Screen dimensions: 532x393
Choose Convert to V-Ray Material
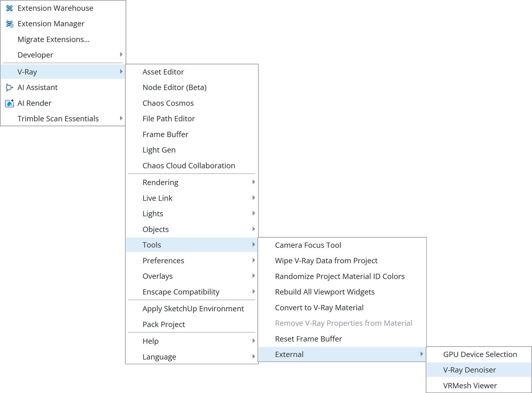tap(342, 308)
